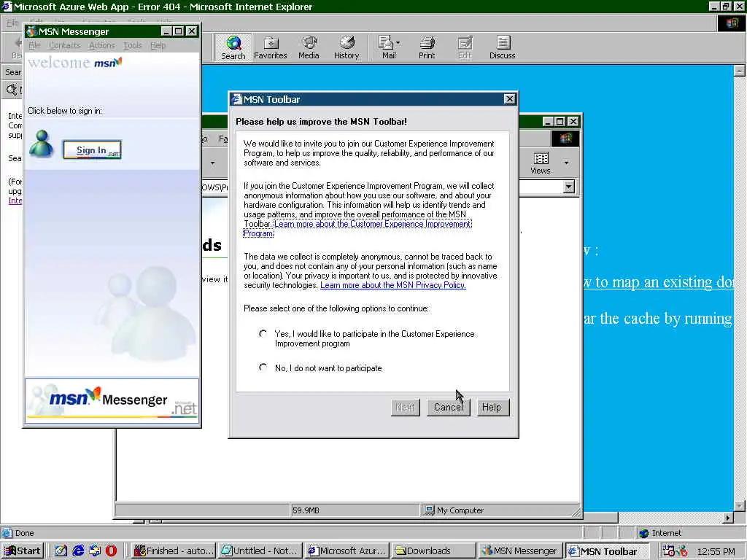Click the IE vertical scrollbar up arrow
The width and height of the screenshot is (747, 560).
point(740,71)
